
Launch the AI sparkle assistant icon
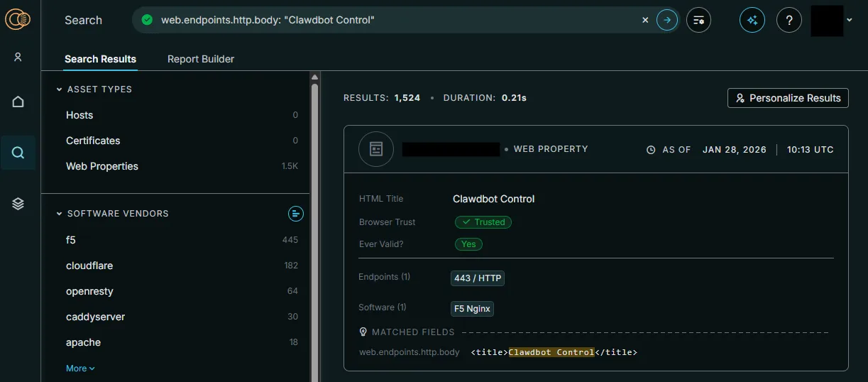point(752,20)
